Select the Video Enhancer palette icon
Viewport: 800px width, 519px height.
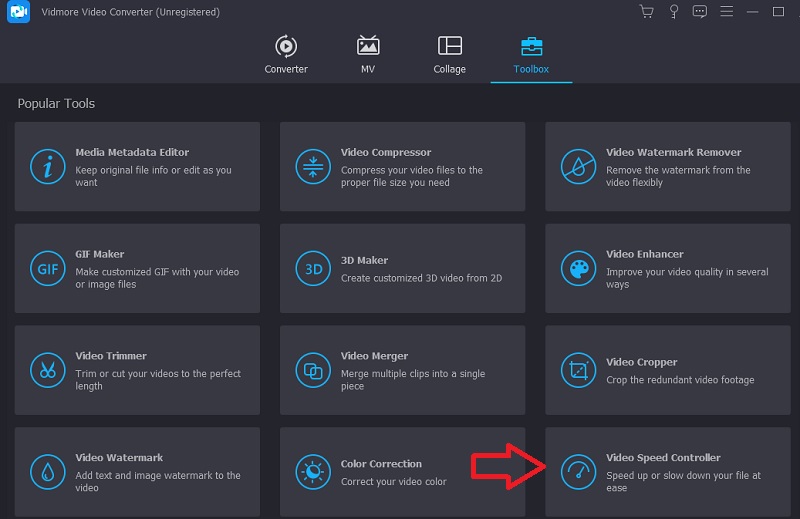pos(578,269)
